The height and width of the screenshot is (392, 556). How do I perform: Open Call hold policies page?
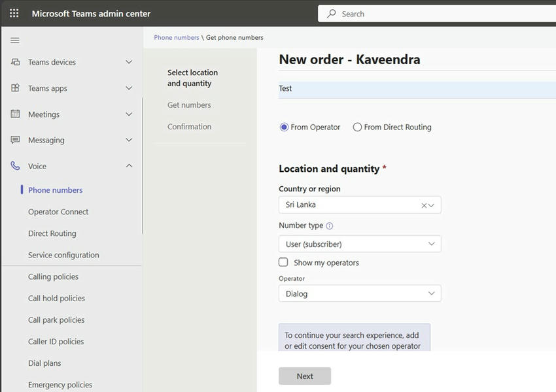point(56,298)
